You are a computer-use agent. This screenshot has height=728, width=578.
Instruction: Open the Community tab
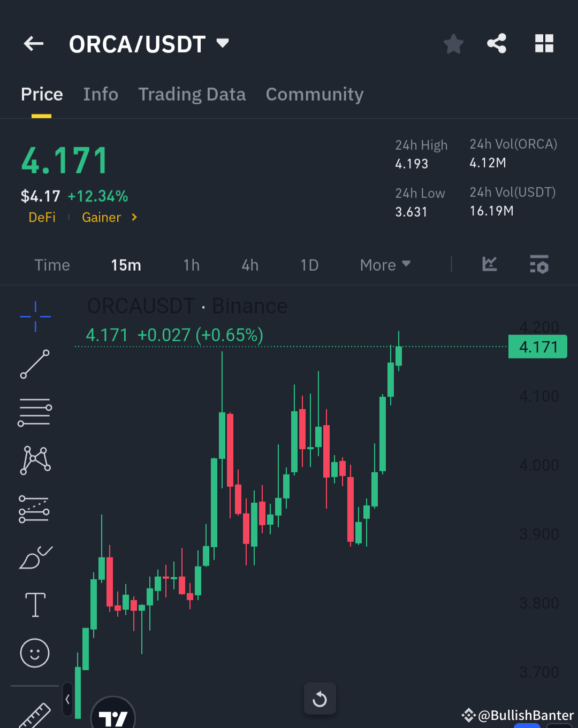(x=315, y=94)
